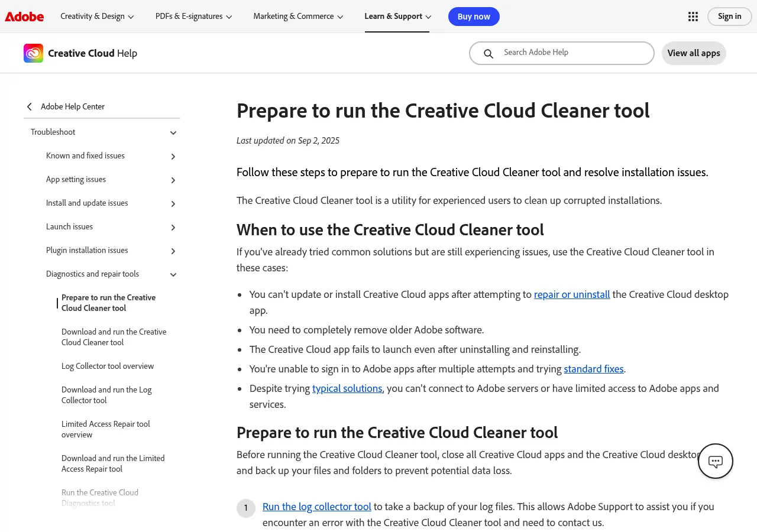Expand Install and update issues chevron

[x=173, y=203]
